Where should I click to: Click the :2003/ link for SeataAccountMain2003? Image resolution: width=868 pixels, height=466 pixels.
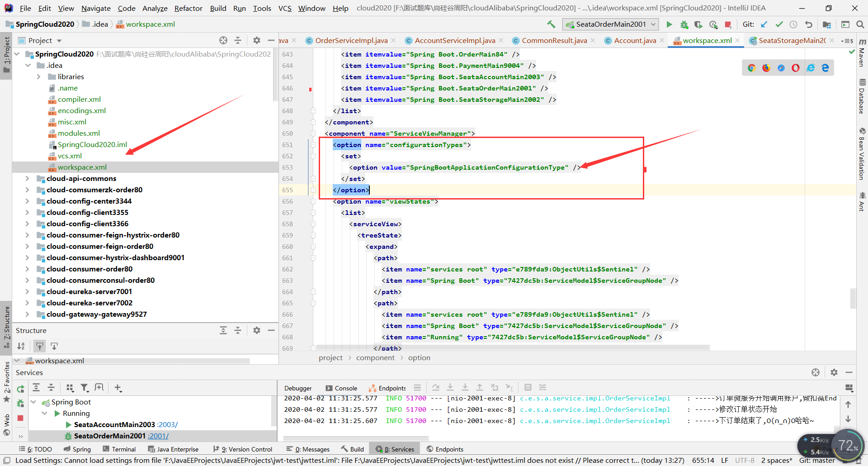tap(167, 425)
